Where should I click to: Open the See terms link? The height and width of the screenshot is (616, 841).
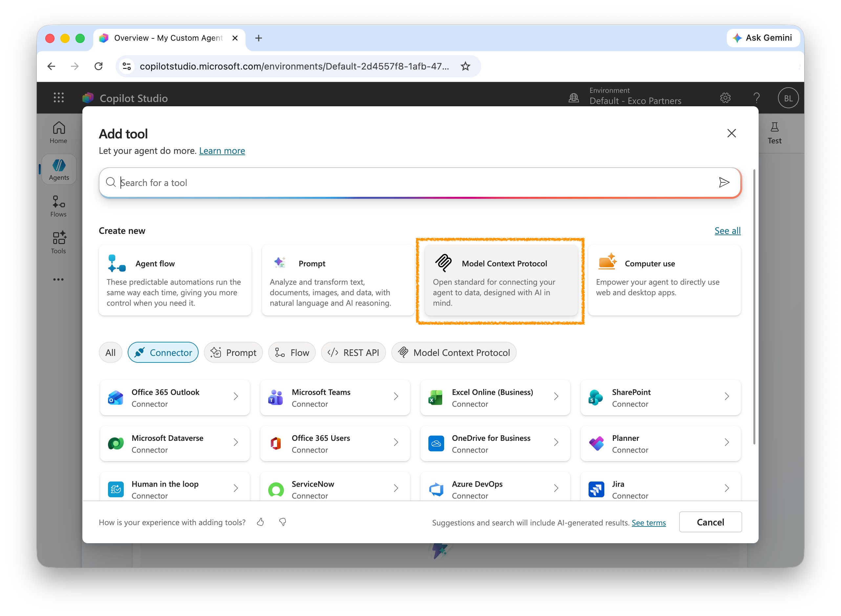point(648,523)
